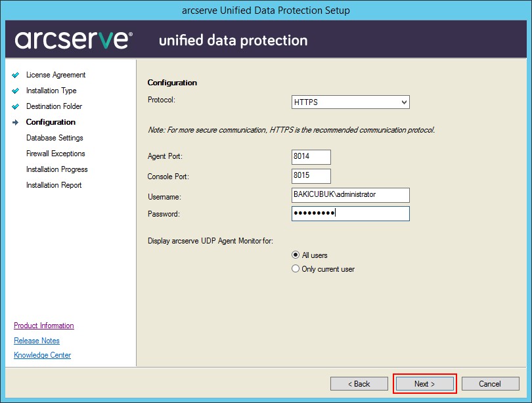Click the arcserve logo in banner
This screenshot has width=532, height=403.
[74, 40]
